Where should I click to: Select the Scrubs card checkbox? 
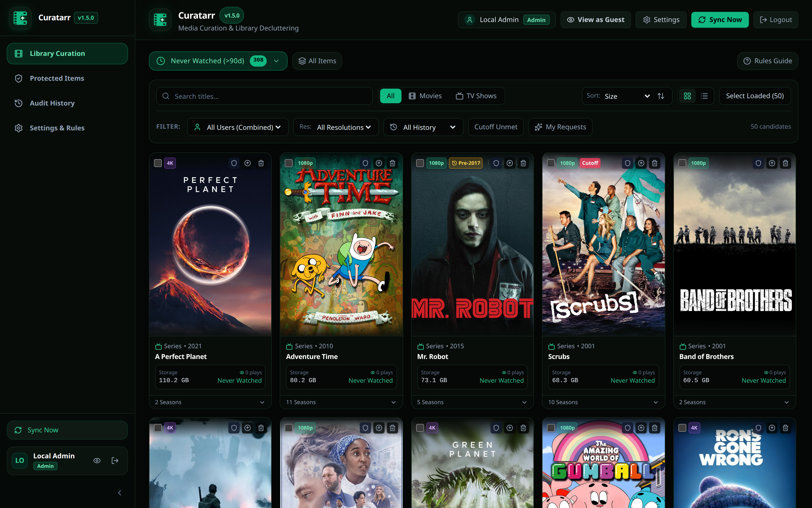click(x=551, y=163)
